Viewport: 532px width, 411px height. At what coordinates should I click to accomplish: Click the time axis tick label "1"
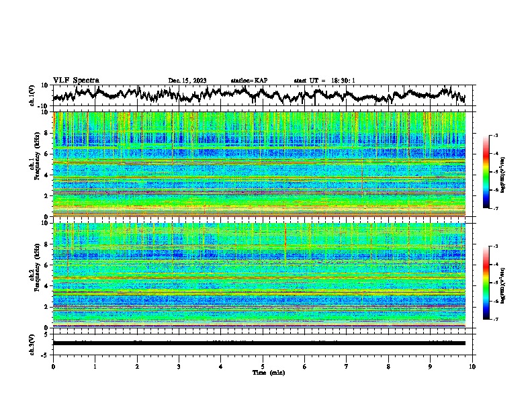[x=95, y=367]
